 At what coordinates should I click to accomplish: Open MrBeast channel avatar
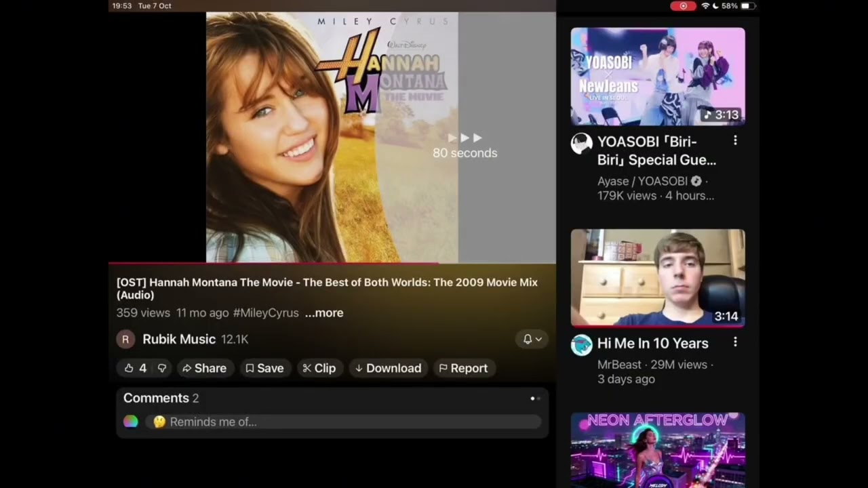click(581, 345)
